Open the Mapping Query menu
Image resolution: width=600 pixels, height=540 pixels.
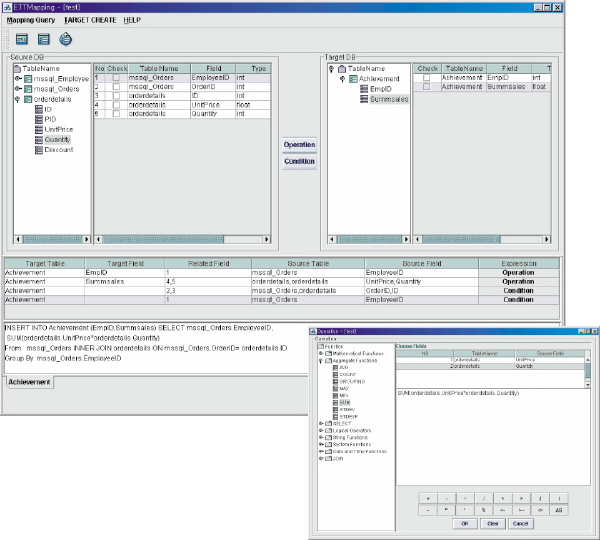coord(31,20)
